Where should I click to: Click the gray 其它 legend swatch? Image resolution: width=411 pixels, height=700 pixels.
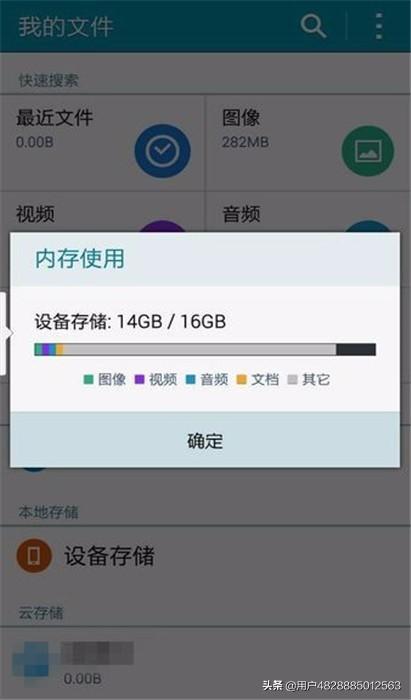tap(293, 379)
